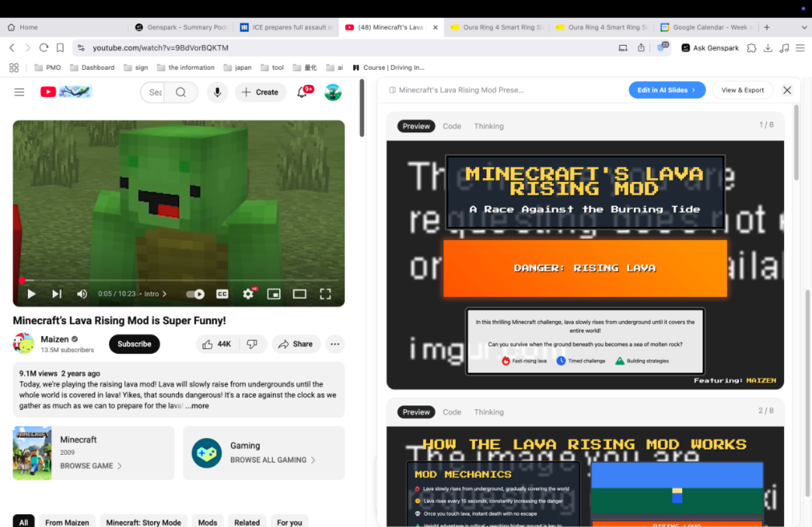Open video settings gear
Screen dimensions: 812x527
(248, 294)
